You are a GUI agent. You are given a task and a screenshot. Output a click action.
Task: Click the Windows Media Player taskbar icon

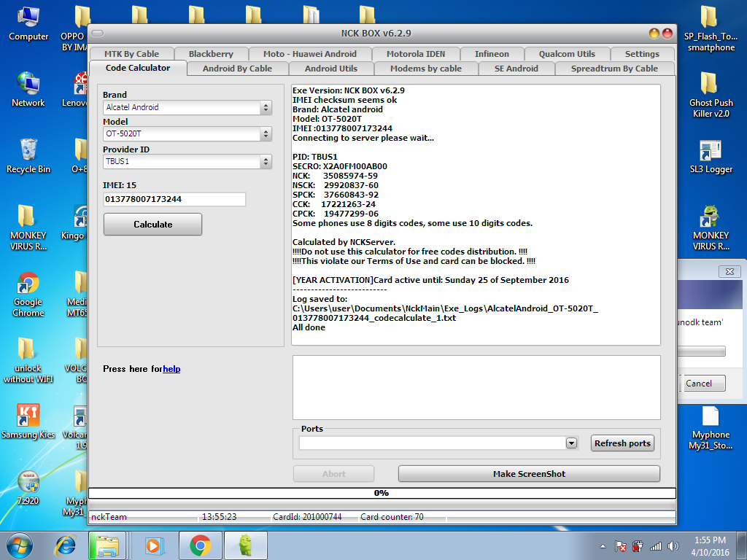click(x=153, y=545)
